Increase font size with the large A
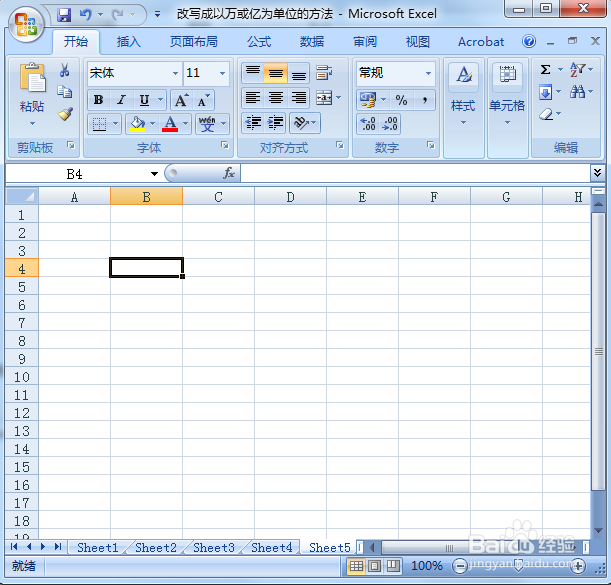This screenshot has height=585, width=611. tap(181, 100)
